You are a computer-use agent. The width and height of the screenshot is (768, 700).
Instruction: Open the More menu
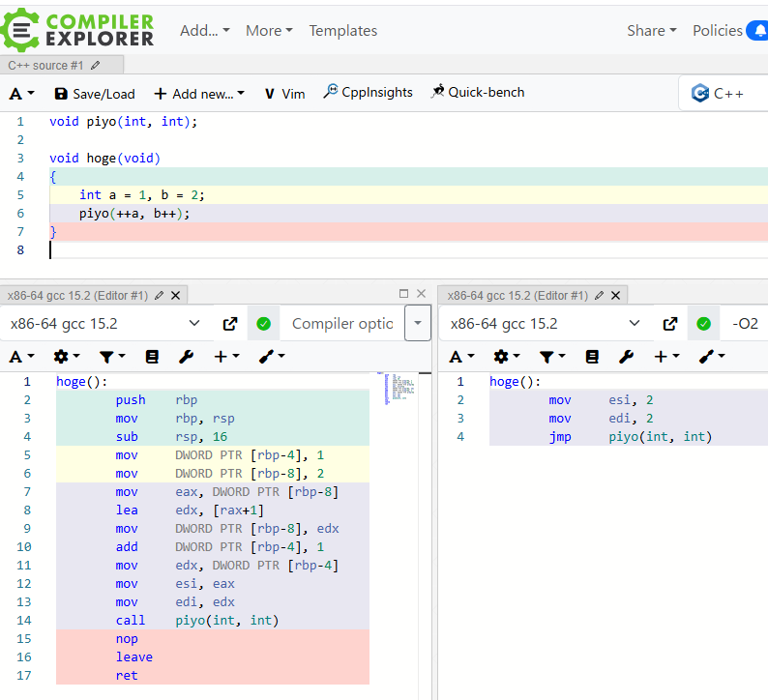269,30
